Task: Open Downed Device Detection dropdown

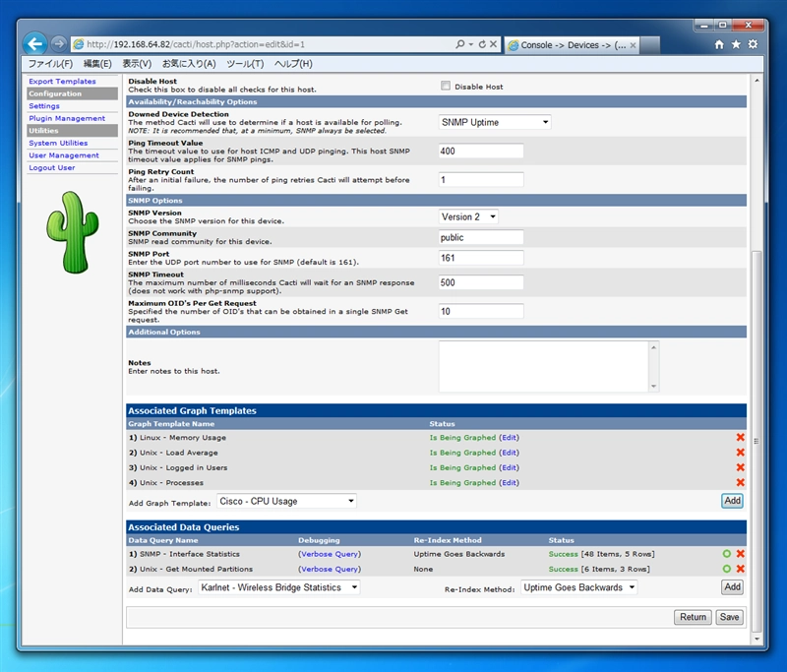Action: coord(495,122)
